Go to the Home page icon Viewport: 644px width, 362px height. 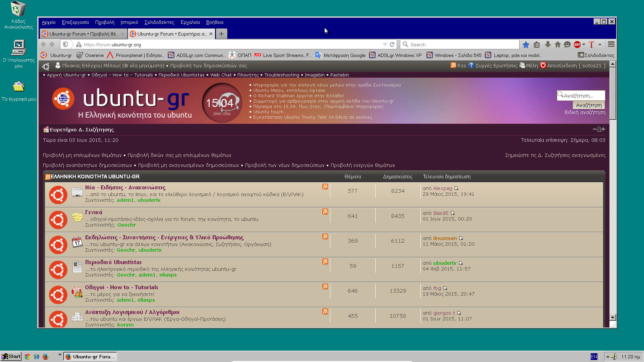[557, 45]
